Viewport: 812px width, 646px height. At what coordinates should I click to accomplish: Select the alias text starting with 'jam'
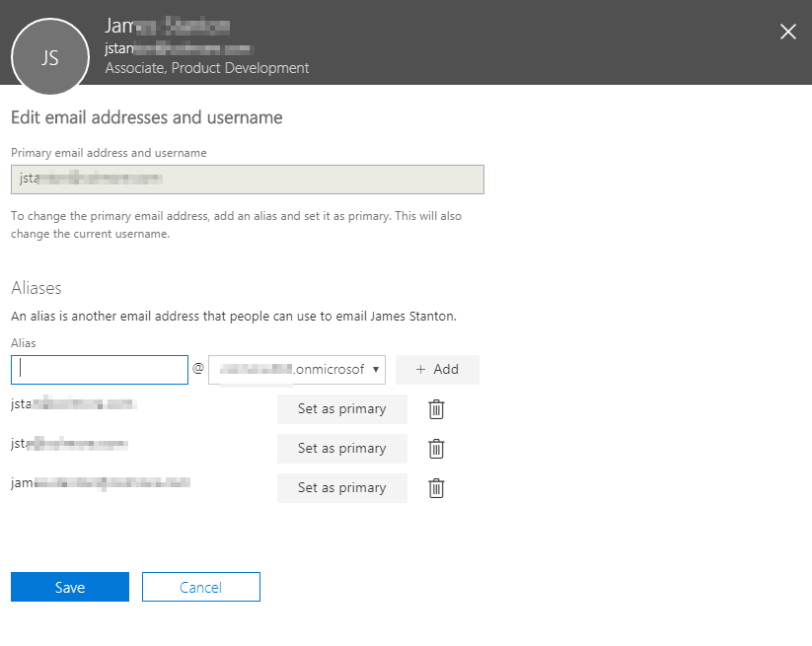[x=100, y=482]
